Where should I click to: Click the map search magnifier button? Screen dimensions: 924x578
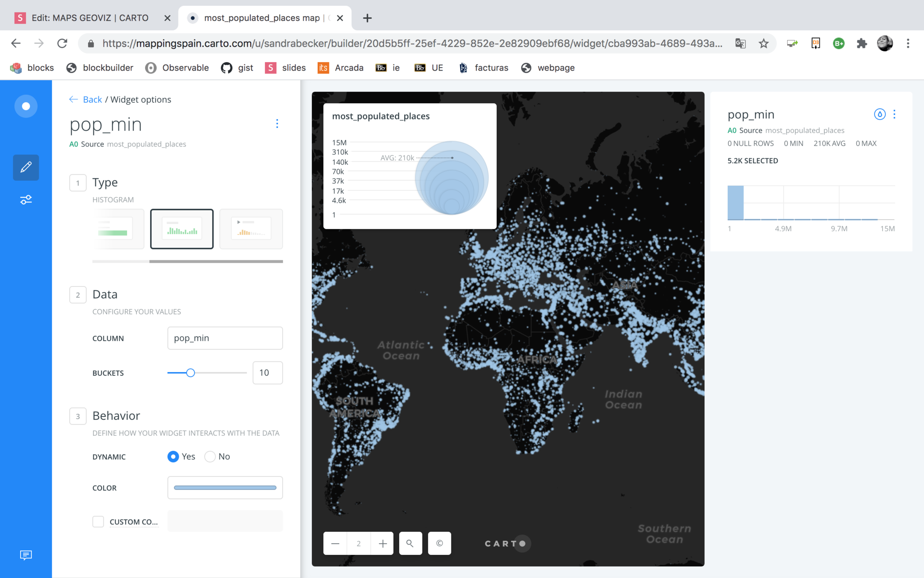click(410, 543)
